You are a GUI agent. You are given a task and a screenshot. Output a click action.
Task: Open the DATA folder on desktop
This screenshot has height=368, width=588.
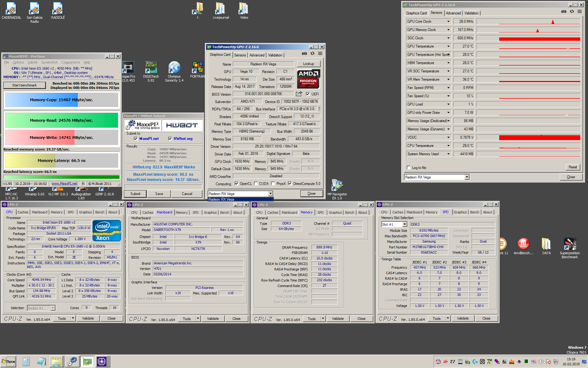[x=546, y=246]
